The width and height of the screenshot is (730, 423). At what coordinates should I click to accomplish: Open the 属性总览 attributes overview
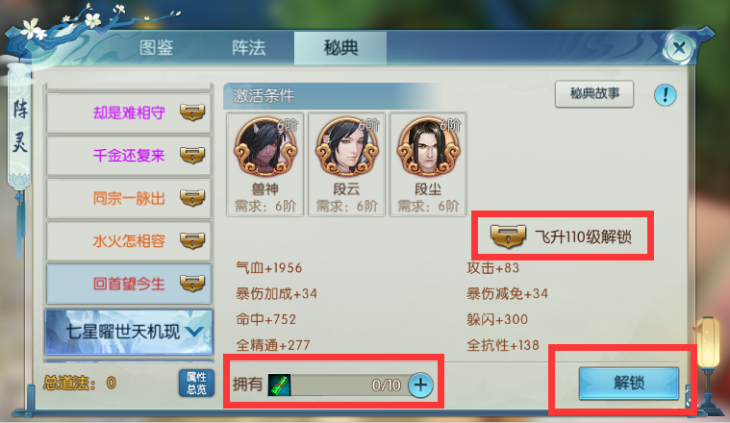[x=196, y=383]
